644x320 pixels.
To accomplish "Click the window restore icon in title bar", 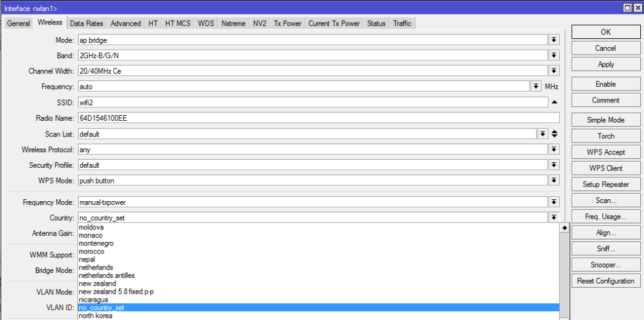I will point(627,7).
